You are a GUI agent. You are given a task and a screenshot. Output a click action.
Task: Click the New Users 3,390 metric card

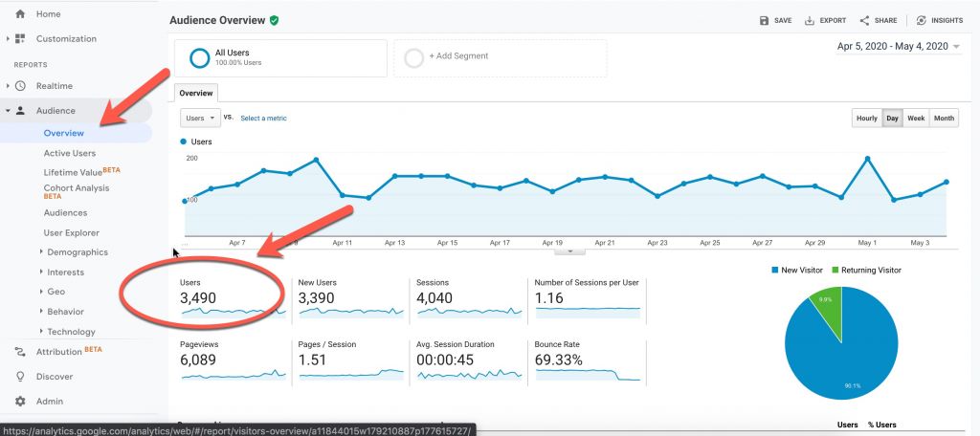[x=348, y=300]
